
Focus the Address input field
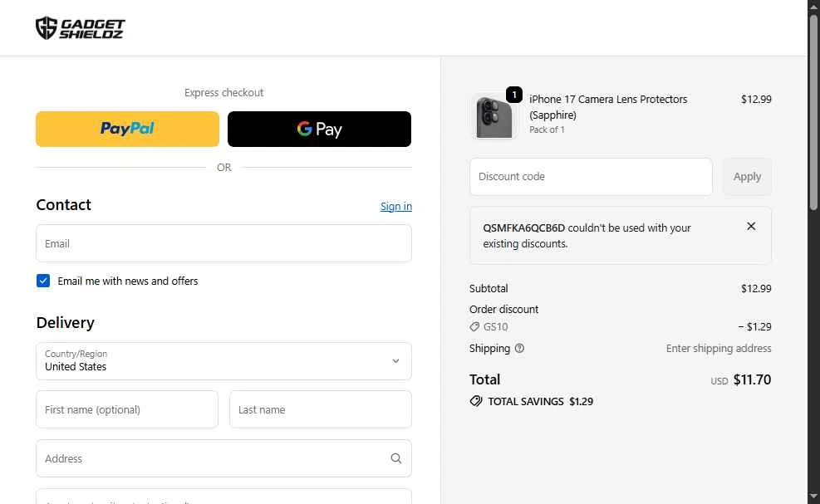[x=223, y=458]
